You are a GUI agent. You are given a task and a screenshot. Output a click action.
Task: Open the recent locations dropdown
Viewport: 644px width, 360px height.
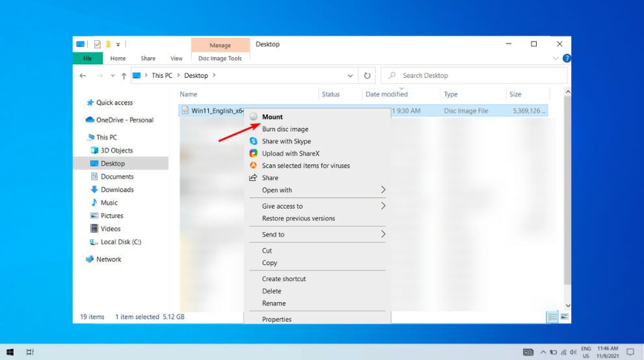tap(113, 75)
